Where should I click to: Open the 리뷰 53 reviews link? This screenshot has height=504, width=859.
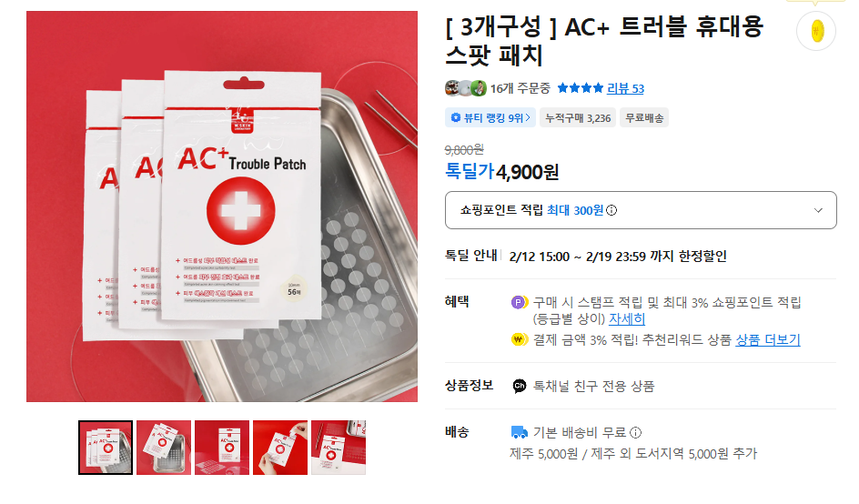pyautogui.click(x=625, y=88)
